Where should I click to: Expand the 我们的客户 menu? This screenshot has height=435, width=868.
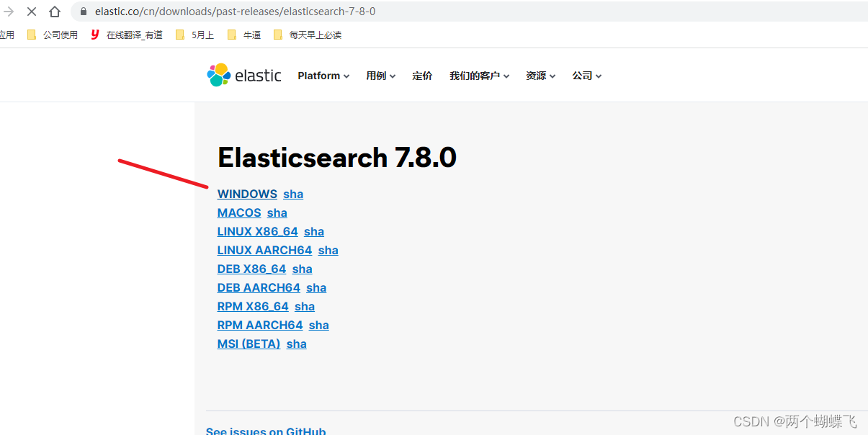point(480,76)
